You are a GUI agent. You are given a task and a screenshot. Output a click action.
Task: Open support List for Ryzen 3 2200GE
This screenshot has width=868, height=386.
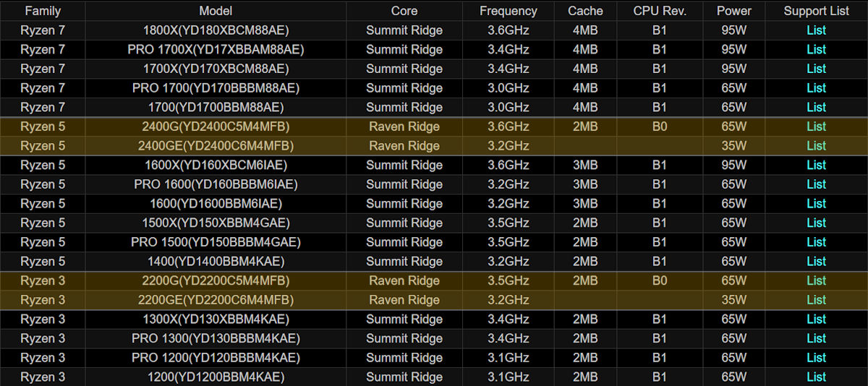pyautogui.click(x=816, y=300)
